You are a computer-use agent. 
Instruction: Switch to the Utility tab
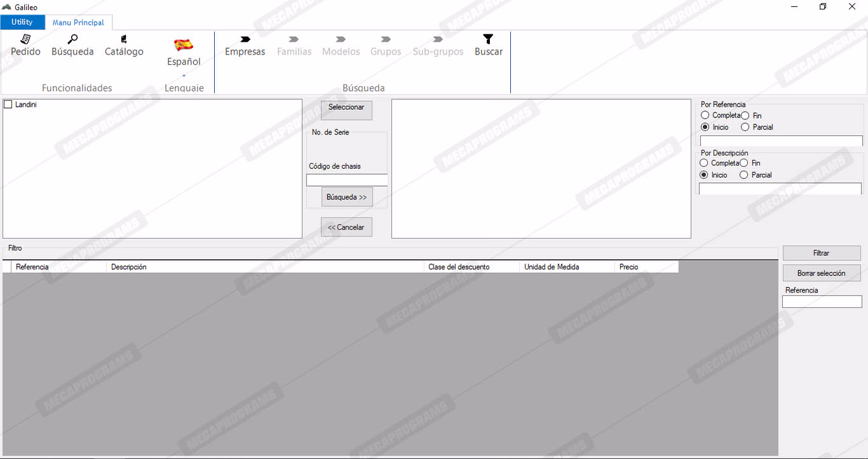tap(22, 22)
